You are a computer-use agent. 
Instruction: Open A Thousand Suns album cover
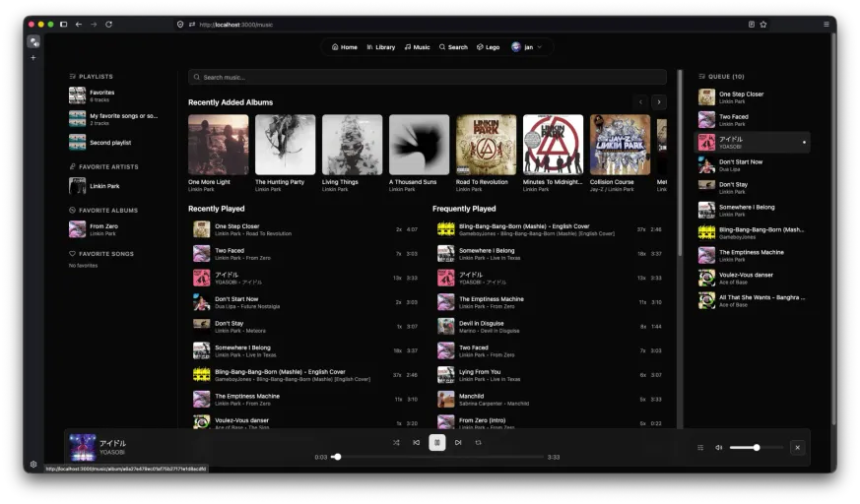[x=419, y=145]
